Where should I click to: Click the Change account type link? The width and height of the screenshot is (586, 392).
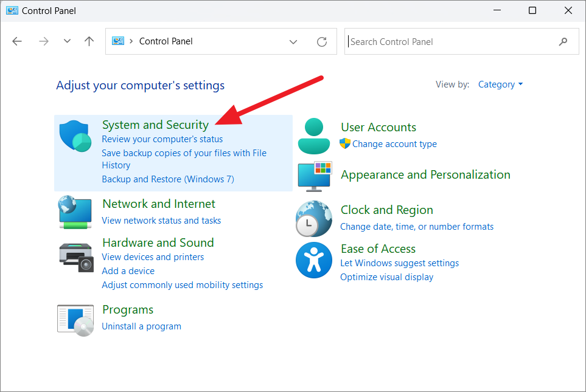[x=394, y=144]
